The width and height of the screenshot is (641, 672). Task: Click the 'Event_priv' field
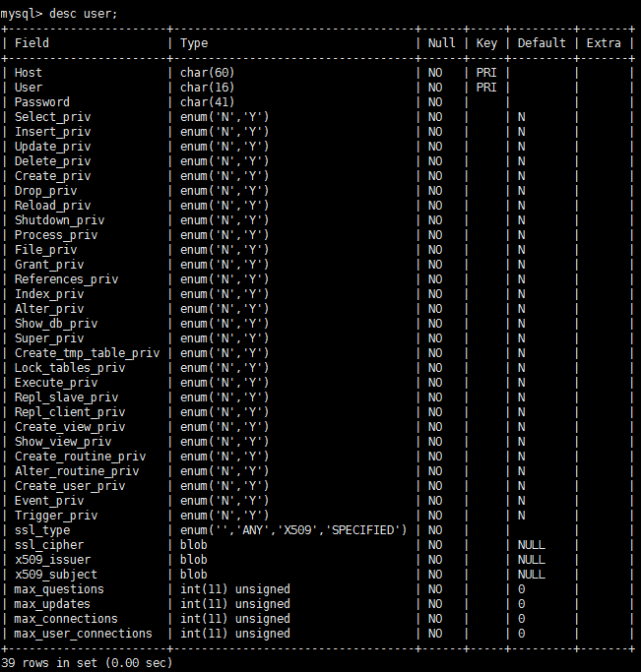[x=49, y=501]
